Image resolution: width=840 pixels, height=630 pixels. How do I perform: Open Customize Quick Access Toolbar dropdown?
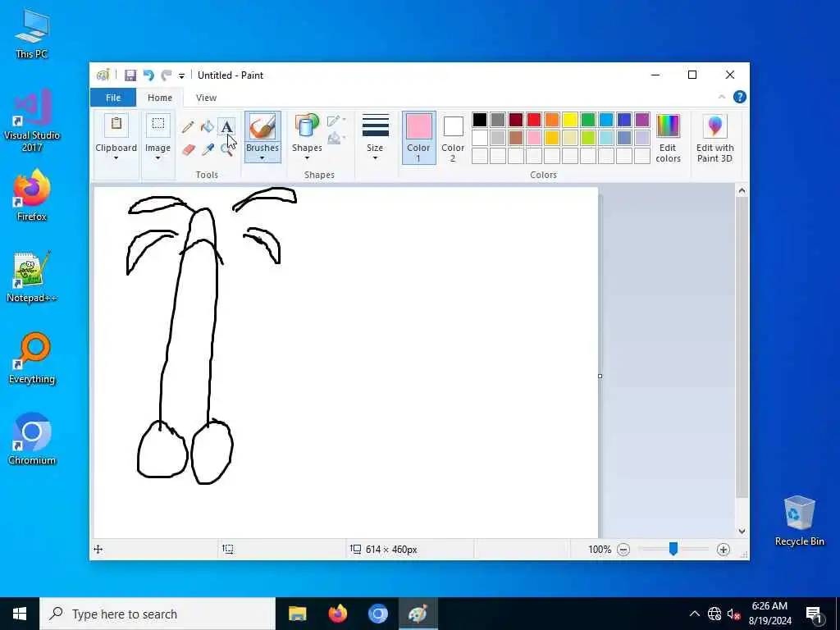[x=181, y=76]
